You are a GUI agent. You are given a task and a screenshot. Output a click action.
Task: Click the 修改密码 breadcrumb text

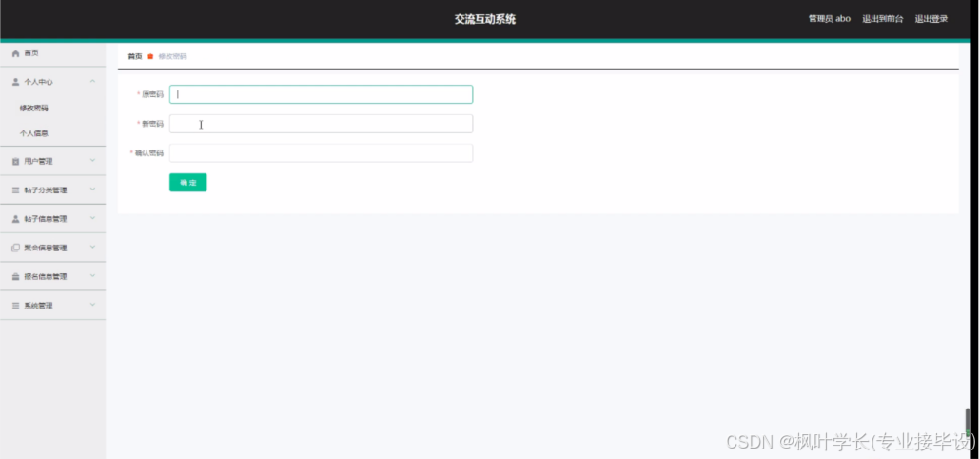pos(172,56)
